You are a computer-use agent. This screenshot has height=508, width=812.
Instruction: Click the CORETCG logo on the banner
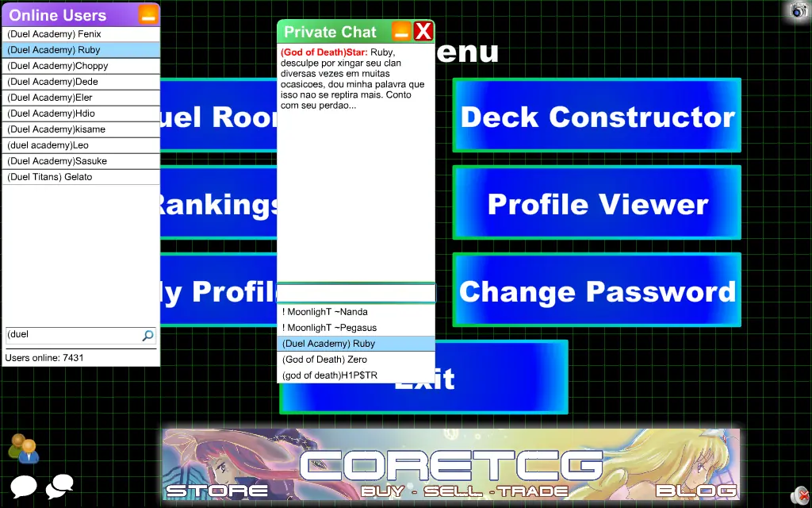[x=450, y=465]
